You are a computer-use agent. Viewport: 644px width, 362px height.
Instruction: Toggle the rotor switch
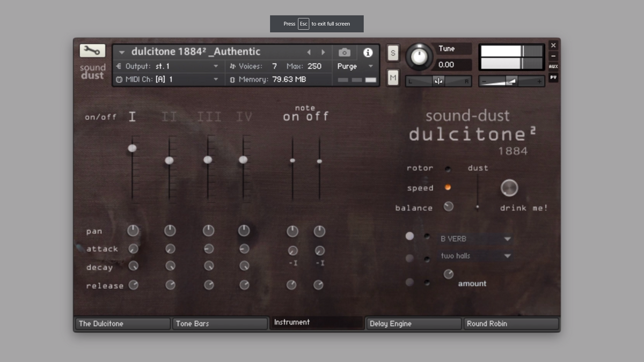pos(448,169)
